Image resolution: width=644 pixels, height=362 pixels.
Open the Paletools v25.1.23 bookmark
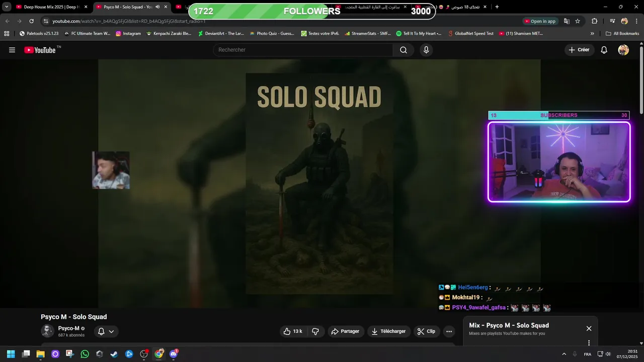coord(39,34)
